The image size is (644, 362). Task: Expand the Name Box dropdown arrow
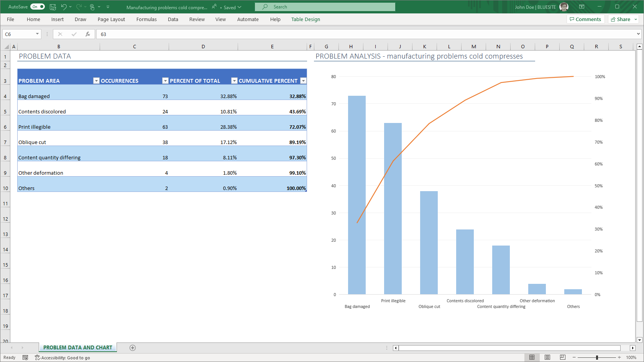click(x=37, y=34)
